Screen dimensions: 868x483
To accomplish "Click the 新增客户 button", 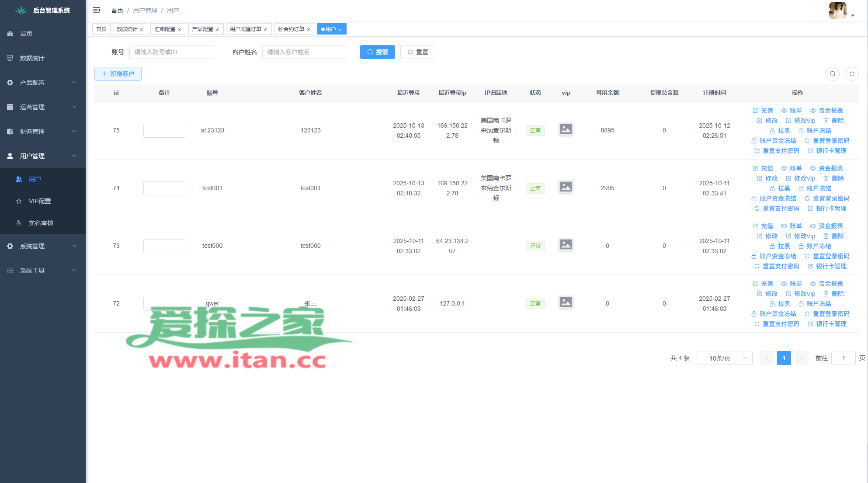I will point(118,74).
